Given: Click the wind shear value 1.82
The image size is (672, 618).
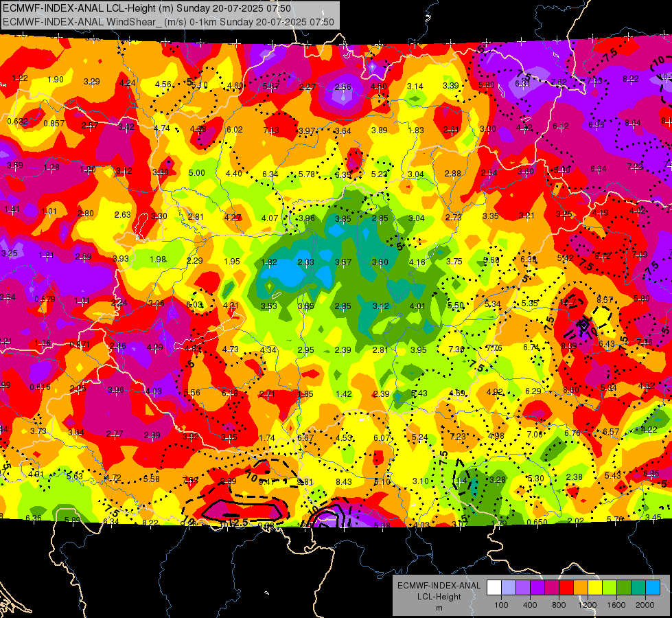Looking at the screenshot, I should pyautogui.click(x=268, y=262).
